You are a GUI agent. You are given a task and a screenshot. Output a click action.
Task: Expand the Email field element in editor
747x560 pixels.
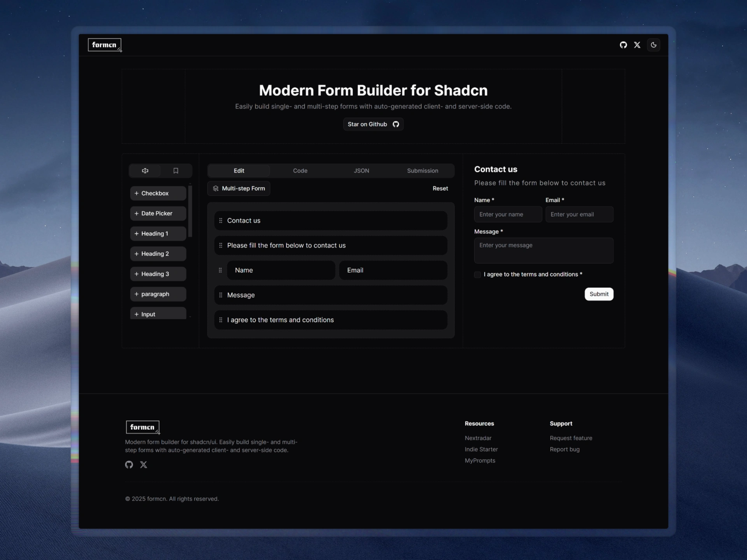pos(393,270)
